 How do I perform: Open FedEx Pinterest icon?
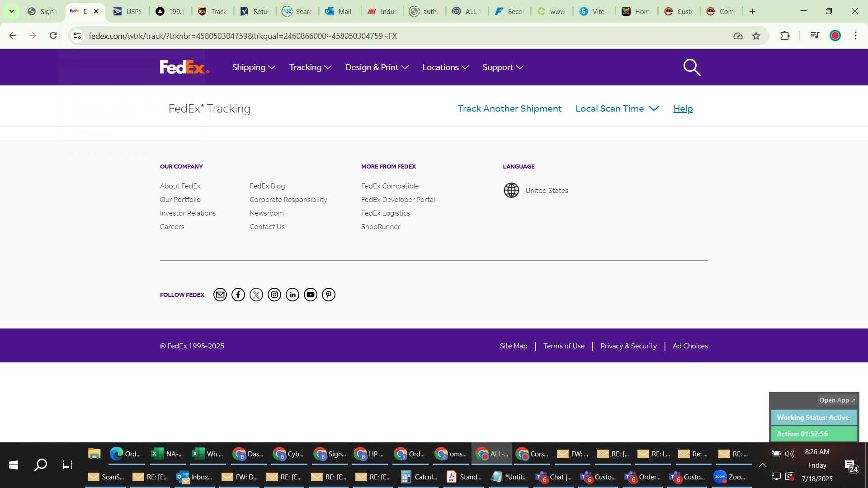tap(329, 295)
